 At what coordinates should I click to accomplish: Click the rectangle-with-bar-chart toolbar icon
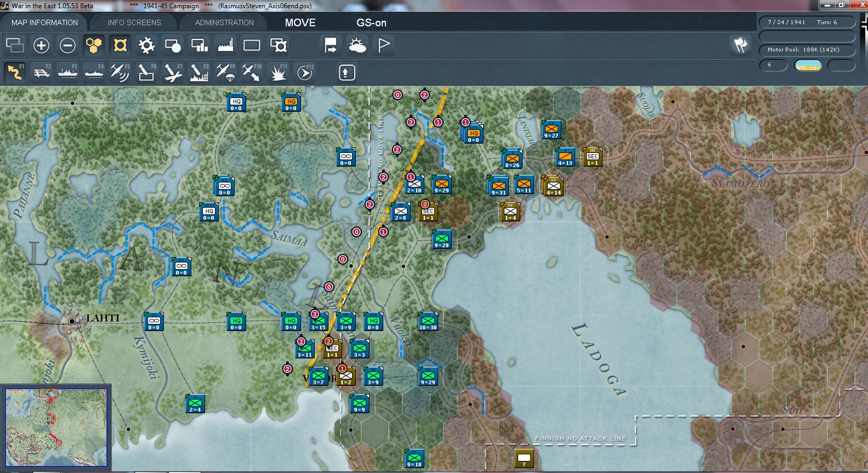click(x=199, y=45)
